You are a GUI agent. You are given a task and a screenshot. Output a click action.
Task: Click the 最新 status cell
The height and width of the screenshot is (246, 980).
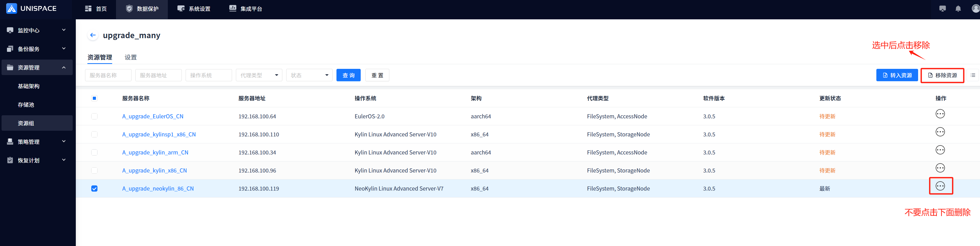click(x=825, y=188)
